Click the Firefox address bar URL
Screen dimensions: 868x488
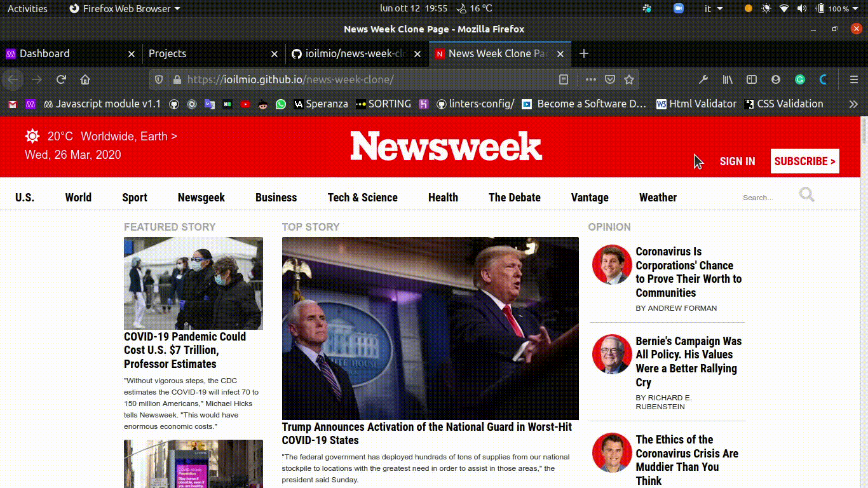291,79
